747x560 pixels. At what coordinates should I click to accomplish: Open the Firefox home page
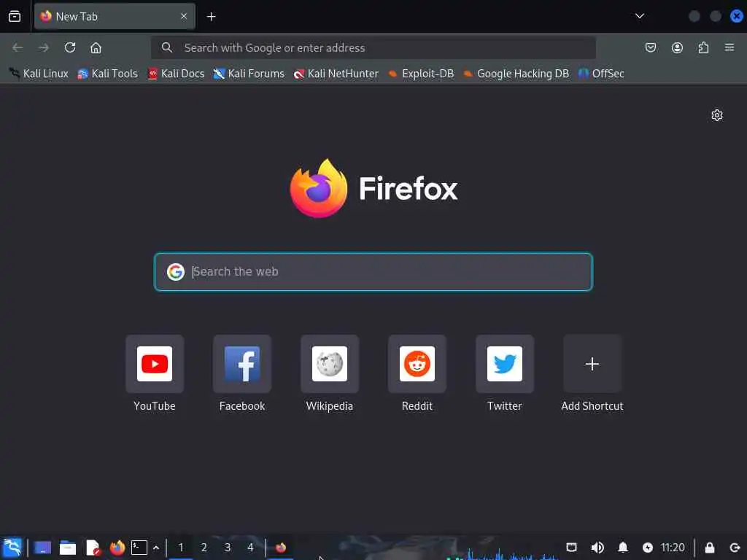pyautogui.click(x=96, y=47)
